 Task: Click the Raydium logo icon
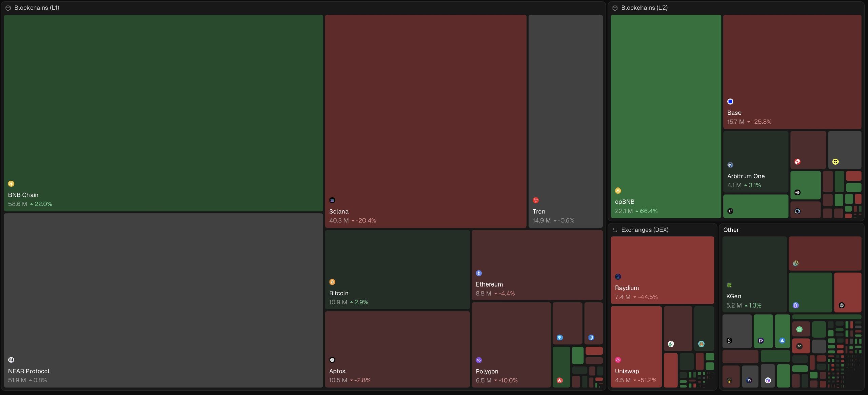(x=618, y=277)
